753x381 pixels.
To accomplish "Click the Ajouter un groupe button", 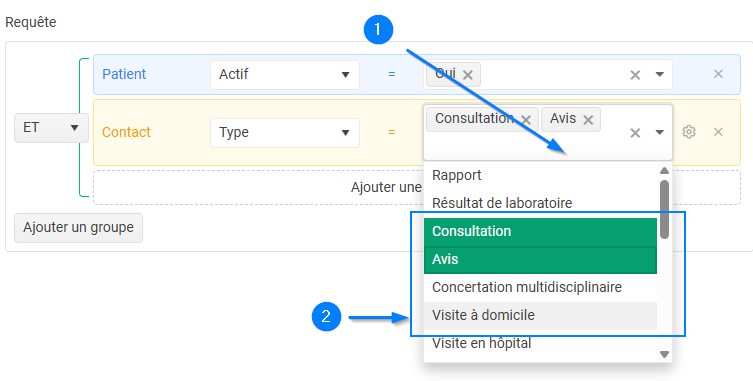I will [x=78, y=228].
